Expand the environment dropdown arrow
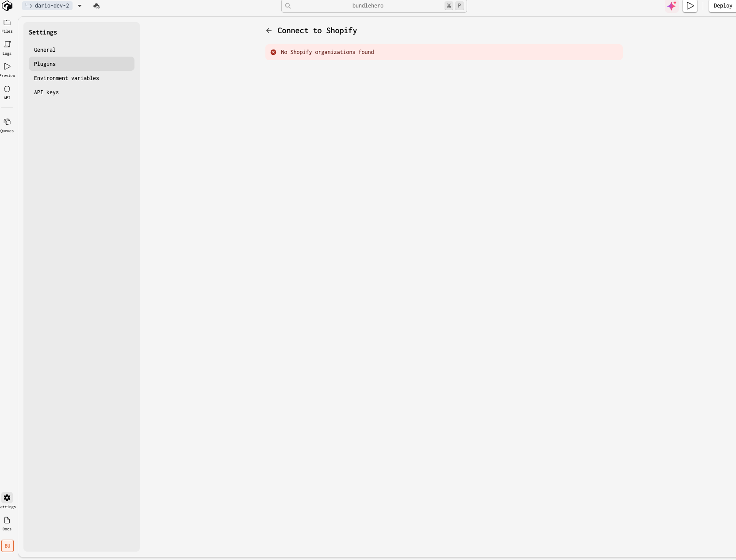The width and height of the screenshot is (736, 560). [80, 6]
